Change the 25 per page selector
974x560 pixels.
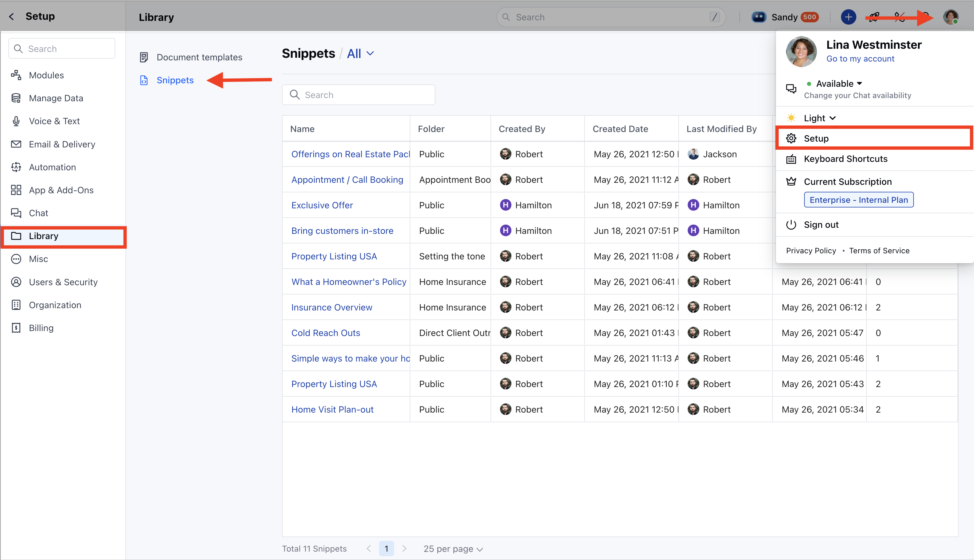453,549
